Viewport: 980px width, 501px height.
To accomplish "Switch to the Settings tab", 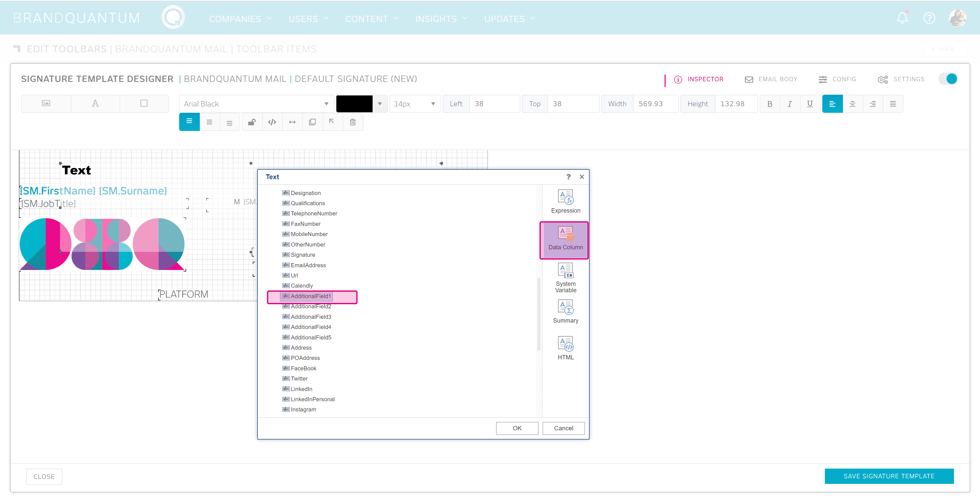I will coord(900,79).
